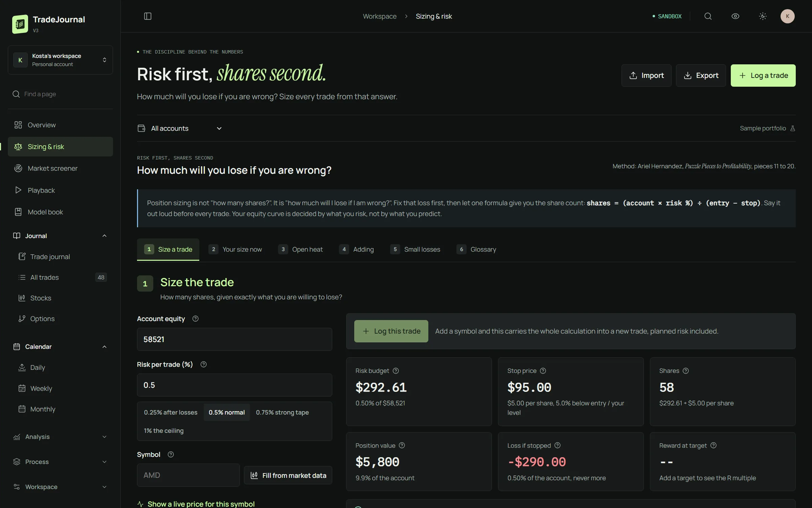Open the All accounts dropdown
This screenshot has width=812, height=508.
click(x=180, y=128)
